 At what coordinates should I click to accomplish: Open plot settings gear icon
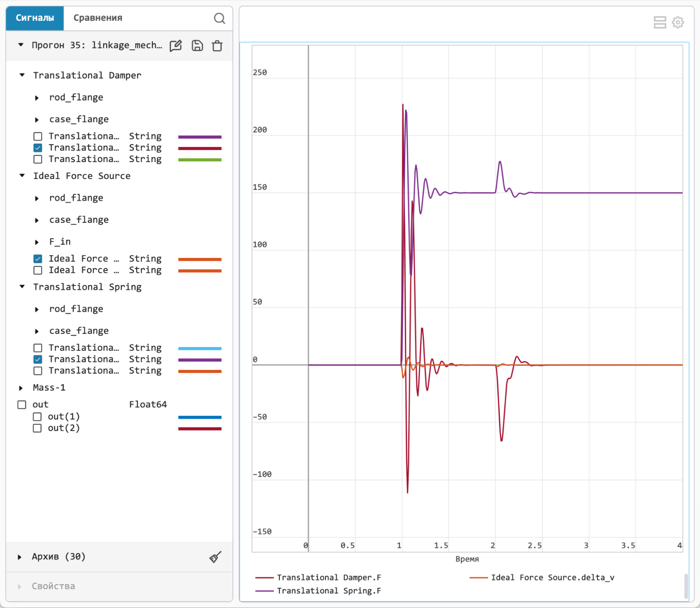pos(678,22)
